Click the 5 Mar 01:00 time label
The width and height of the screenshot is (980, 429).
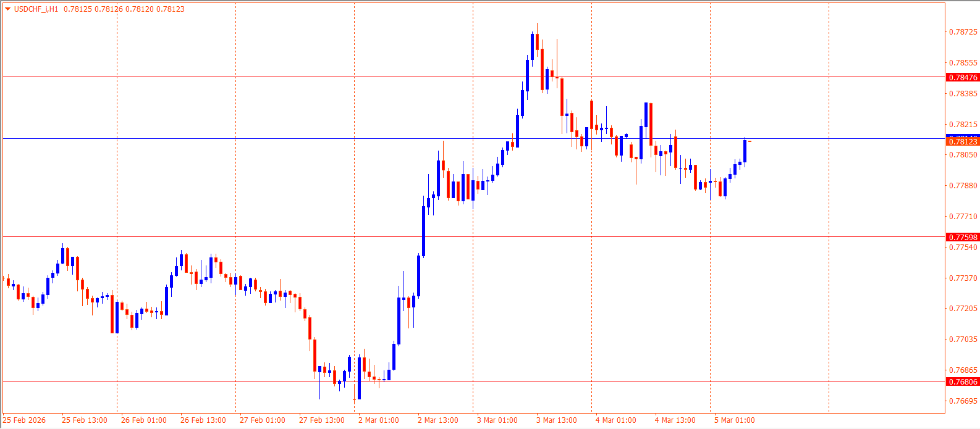click(735, 420)
